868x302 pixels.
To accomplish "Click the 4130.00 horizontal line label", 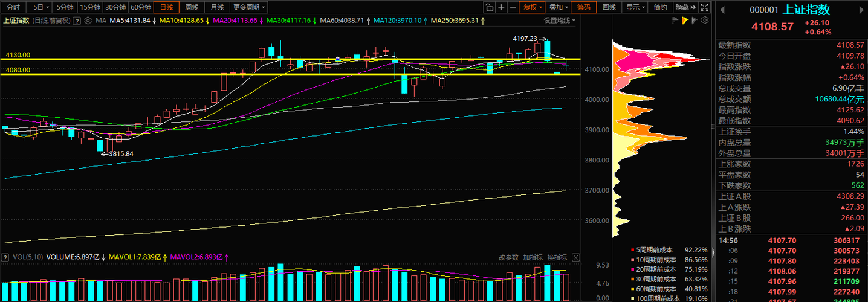I will point(18,55).
